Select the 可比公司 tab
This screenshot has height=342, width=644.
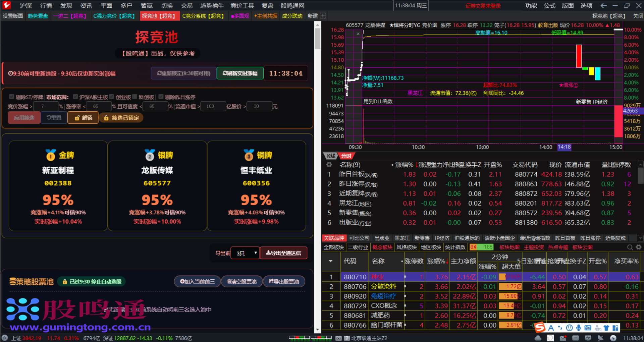tap(359, 238)
